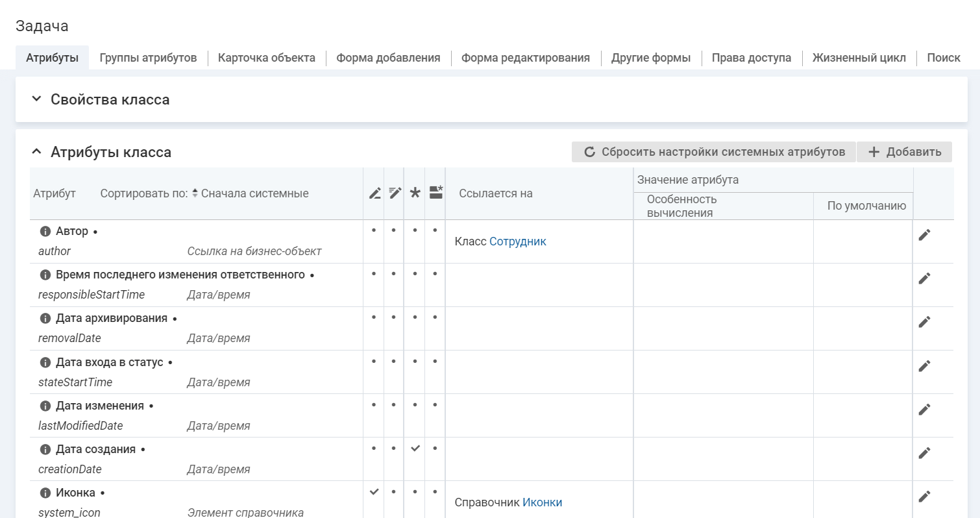The height and width of the screenshot is (518, 980).
Task: Edit the Дата архивирования attribute
Action: coord(924,322)
